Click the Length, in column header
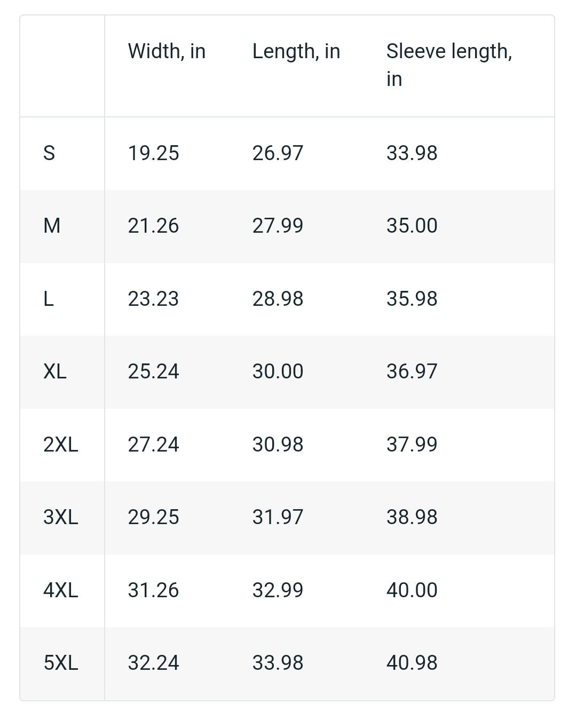 coord(296,52)
